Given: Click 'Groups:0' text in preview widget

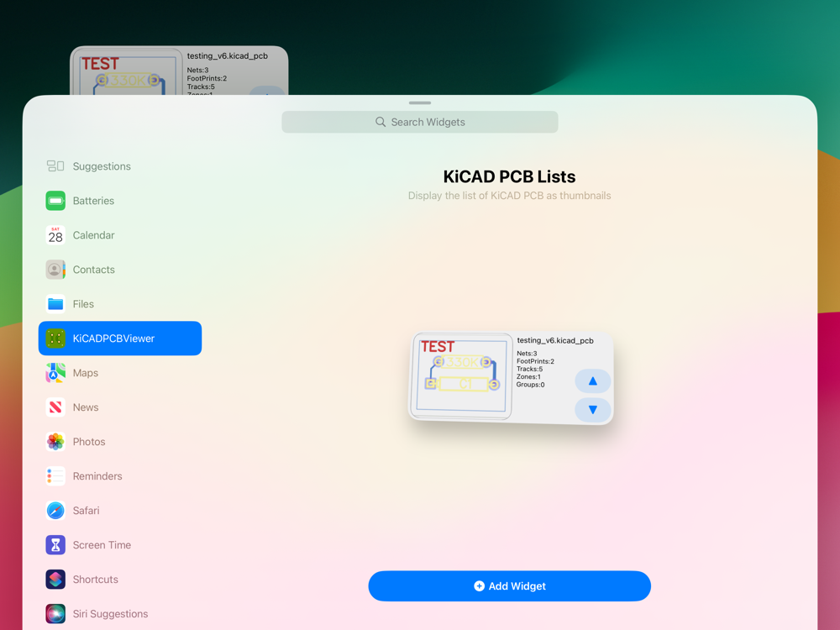Looking at the screenshot, I should 530,385.
